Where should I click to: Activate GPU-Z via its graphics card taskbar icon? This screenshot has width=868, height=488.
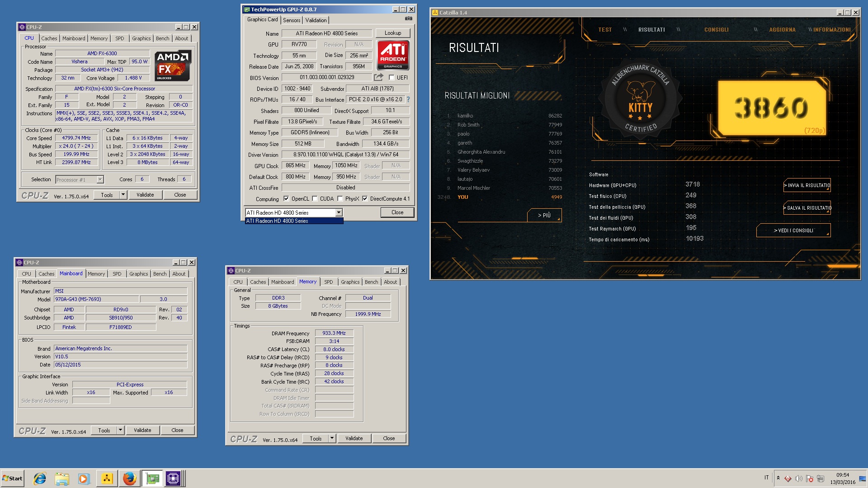tap(152, 479)
